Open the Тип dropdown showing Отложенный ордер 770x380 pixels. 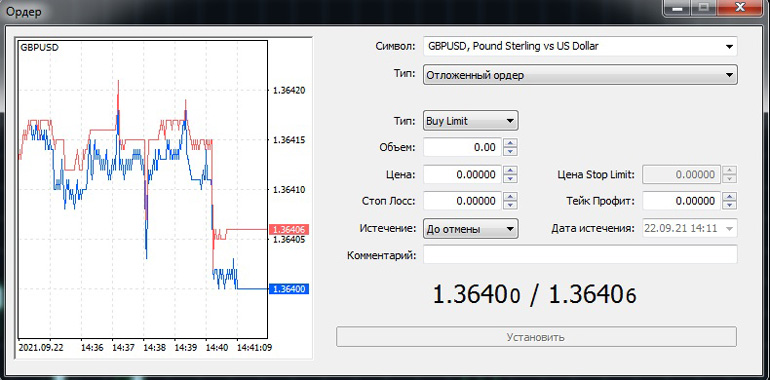tap(580, 75)
